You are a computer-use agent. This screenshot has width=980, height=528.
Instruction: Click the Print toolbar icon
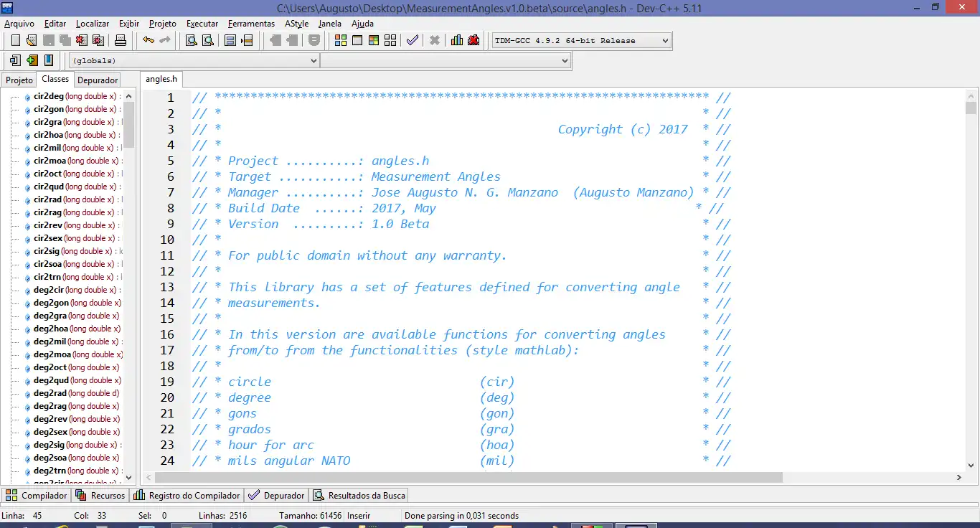click(121, 40)
